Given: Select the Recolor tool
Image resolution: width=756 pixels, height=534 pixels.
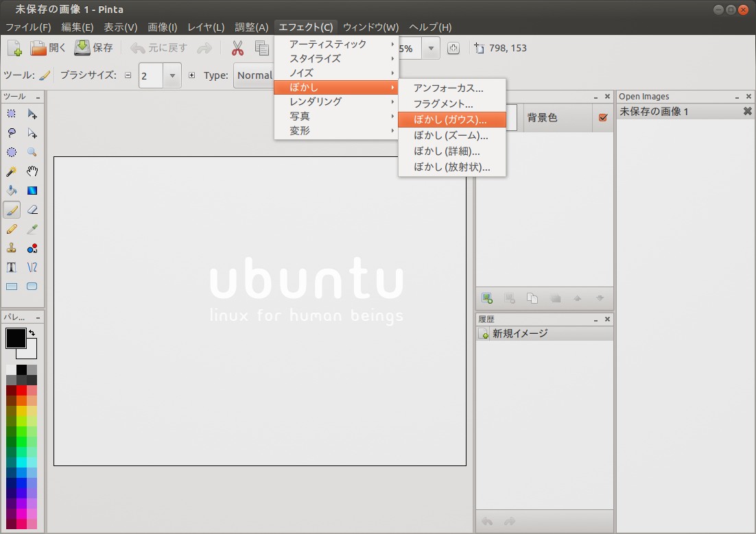Looking at the screenshot, I should point(32,248).
